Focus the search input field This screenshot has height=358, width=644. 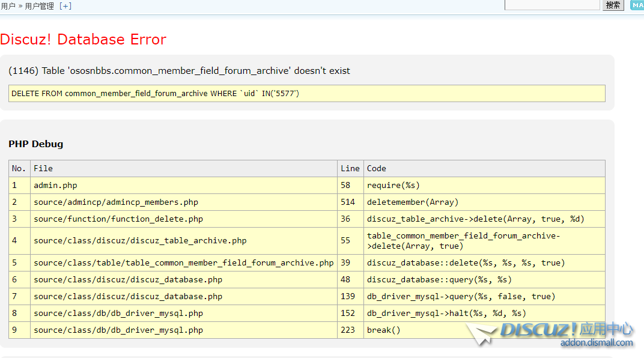pyautogui.click(x=552, y=5)
